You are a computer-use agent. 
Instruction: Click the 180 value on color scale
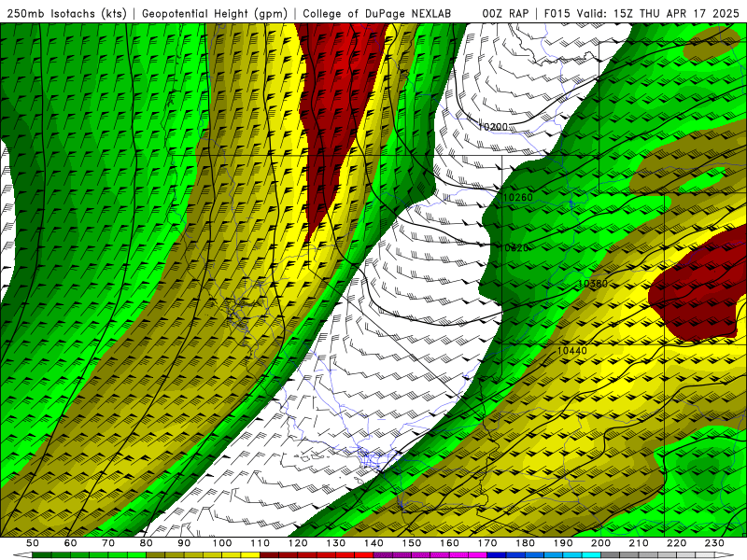(525, 543)
